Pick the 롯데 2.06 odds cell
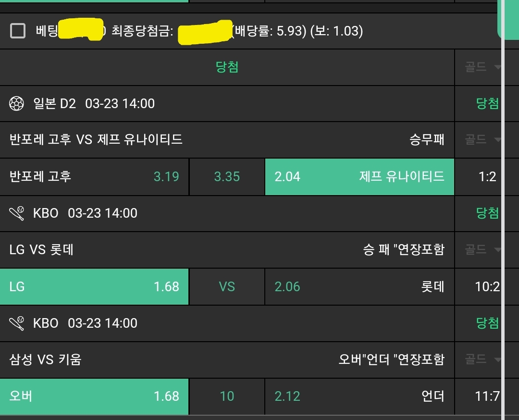Screen dimensions: 519x420 click(x=359, y=286)
